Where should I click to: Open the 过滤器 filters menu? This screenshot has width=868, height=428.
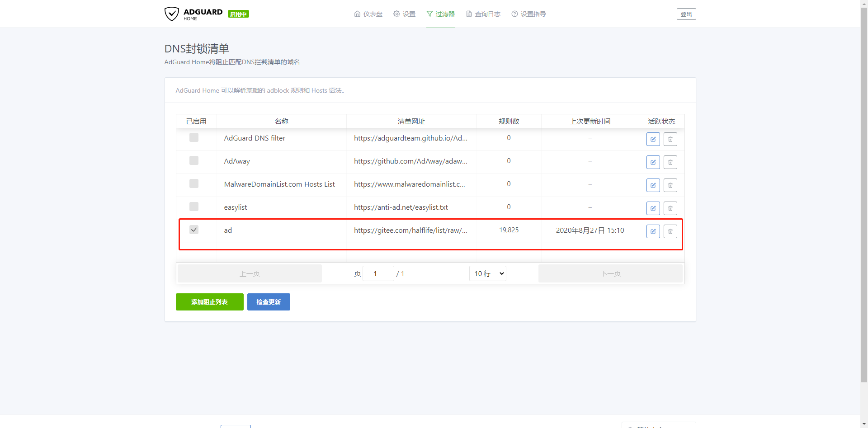tap(440, 14)
